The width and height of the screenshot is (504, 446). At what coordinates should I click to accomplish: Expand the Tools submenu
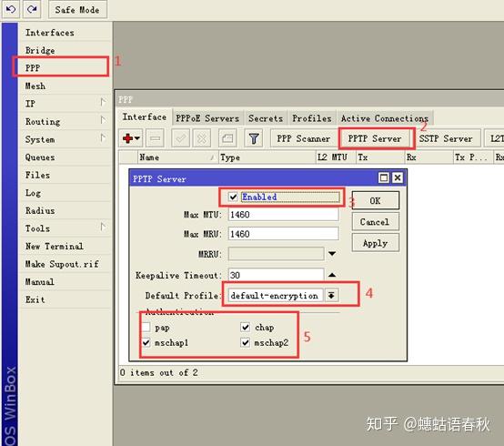pyautogui.click(x=102, y=227)
